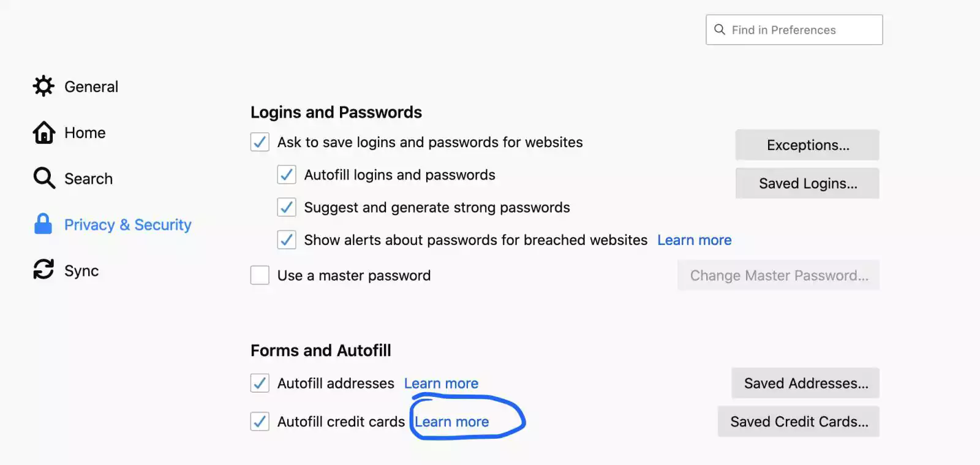The width and height of the screenshot is (980, 465).
Task: Uncheck Autofill credit cards
Action: point(260,422)
